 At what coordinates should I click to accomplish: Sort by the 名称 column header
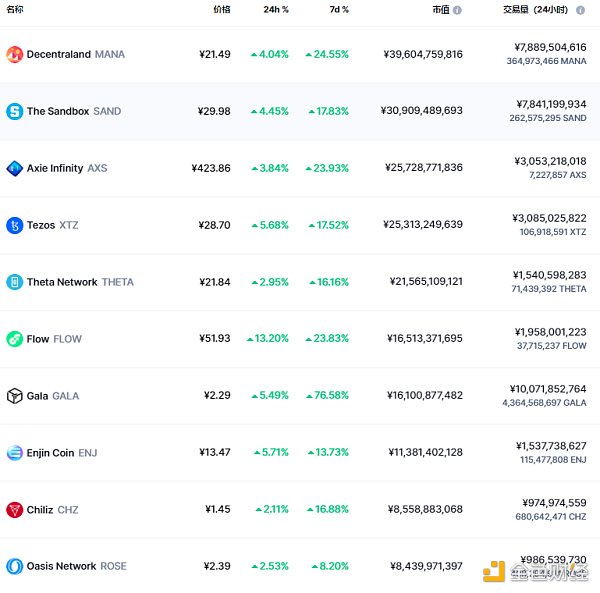[x=15, y=10]
